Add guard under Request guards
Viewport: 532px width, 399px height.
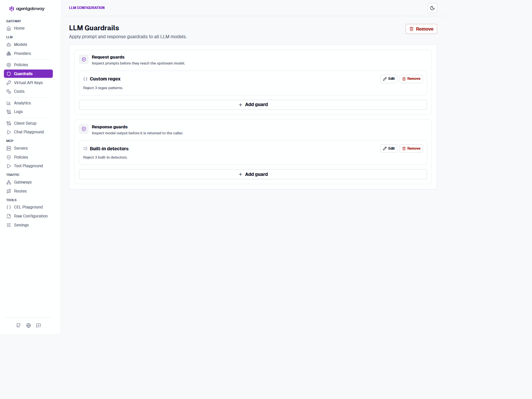[253, 105]
